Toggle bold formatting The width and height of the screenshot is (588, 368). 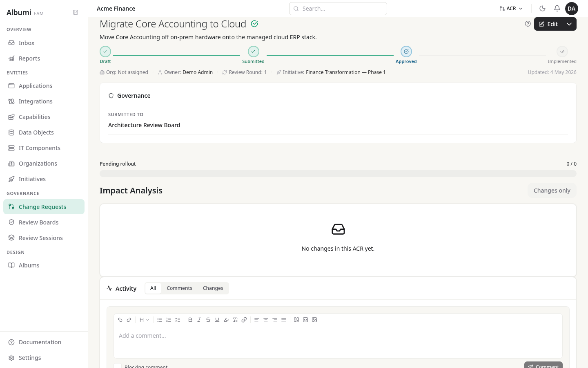(190, 320)
